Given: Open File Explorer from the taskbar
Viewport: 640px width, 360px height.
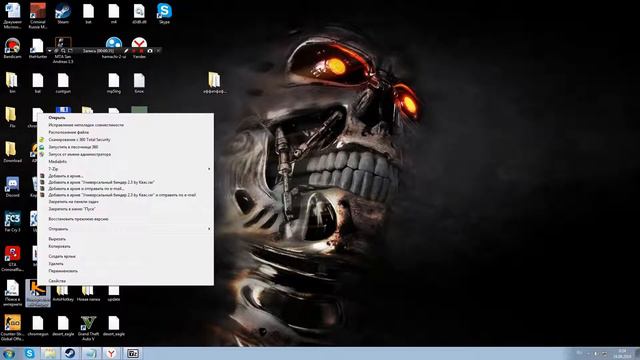Looking at the screenshot, I should 50,353.
